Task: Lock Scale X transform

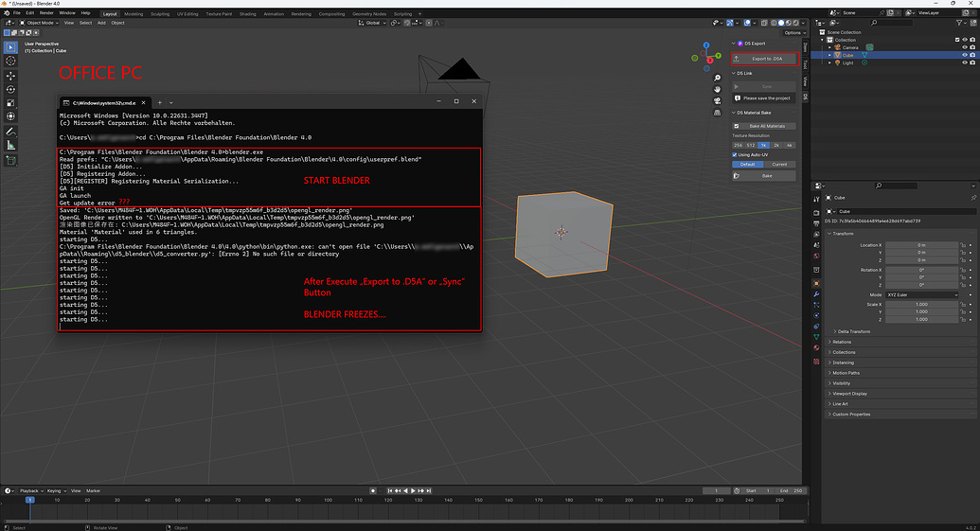Action: (x=963, y=304)
